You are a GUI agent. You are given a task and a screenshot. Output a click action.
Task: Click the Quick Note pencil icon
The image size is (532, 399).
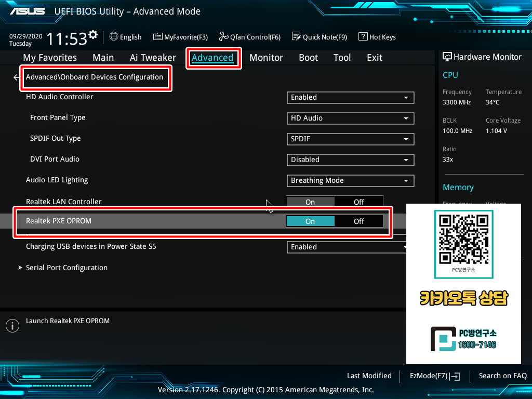coord(296,36)
